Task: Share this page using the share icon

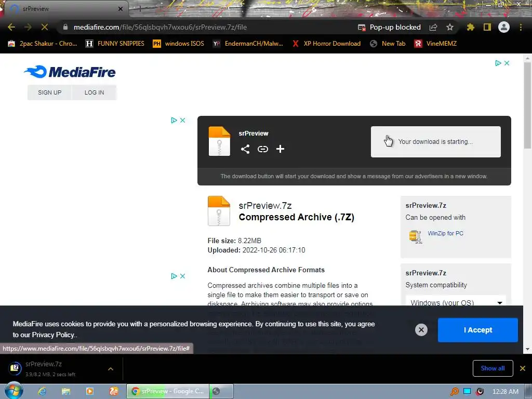Action: pyautogui.click(x=433, y=27)
